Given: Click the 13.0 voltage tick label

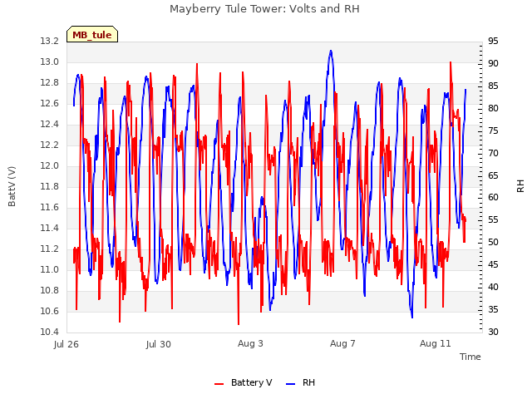Looking at the screenshot, I should 50,62.
